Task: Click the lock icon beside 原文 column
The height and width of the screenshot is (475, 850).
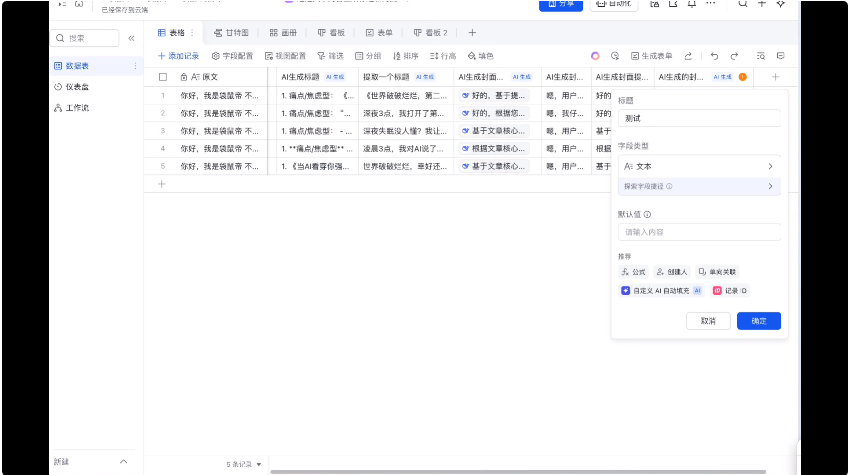Action: point(184,77)
